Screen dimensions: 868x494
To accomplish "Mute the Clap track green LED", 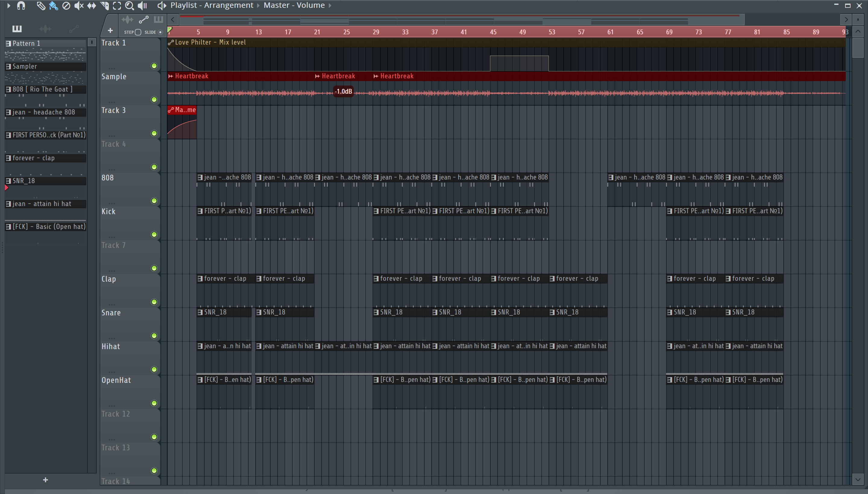I will click(x=154, y=302).
